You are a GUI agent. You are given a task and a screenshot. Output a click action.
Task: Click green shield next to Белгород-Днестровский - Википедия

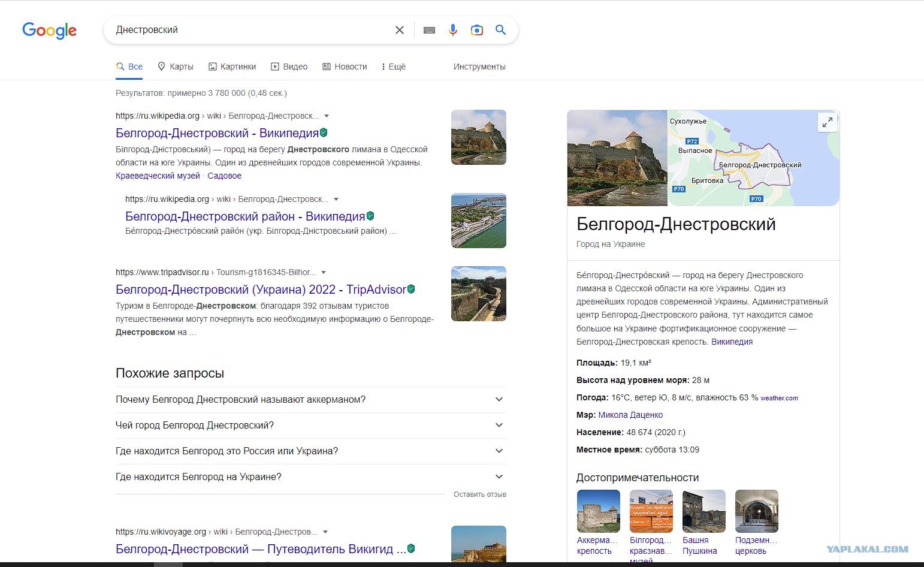[x=324, y=132]
